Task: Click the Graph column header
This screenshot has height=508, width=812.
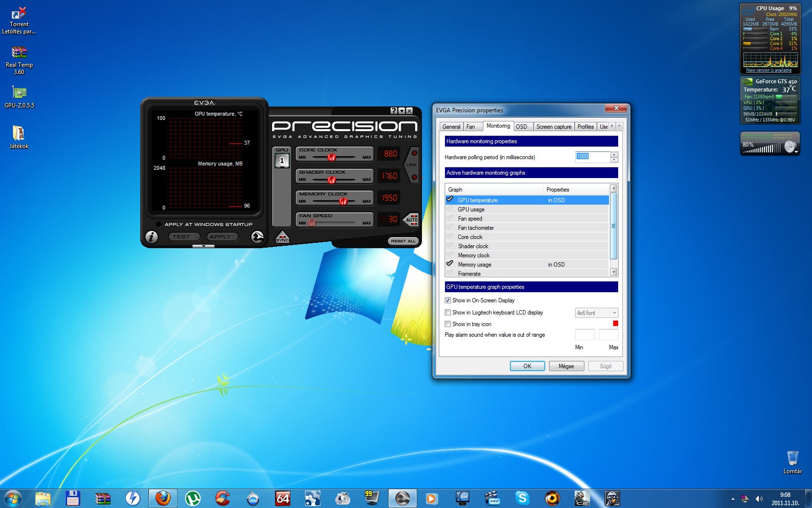Action: [x=494, y=190]
